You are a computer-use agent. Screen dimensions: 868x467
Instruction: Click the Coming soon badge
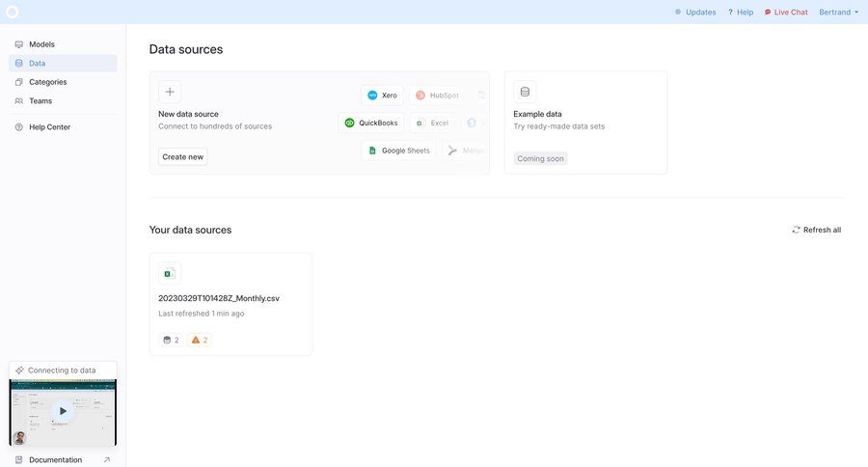(x=540, y=158)
